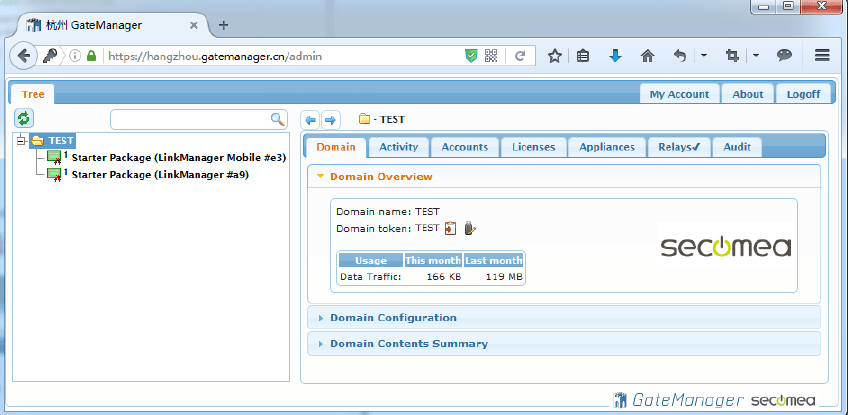Expand the Domain Contents Summary section
The image size is (848, 415).
(408, 344)
